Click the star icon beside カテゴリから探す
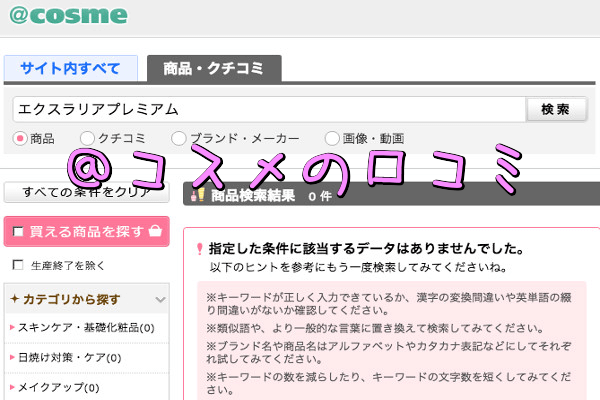Viewport: 600px width, 400px height. (x=15, y=299)
